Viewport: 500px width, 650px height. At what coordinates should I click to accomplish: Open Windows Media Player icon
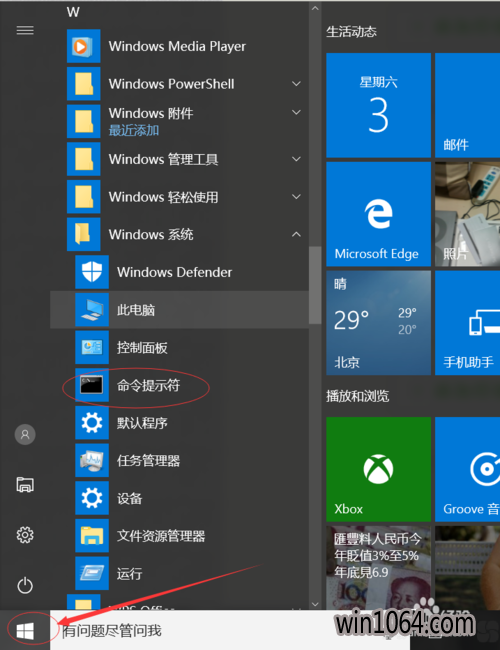pyautogui.click(x=83, y=46)
